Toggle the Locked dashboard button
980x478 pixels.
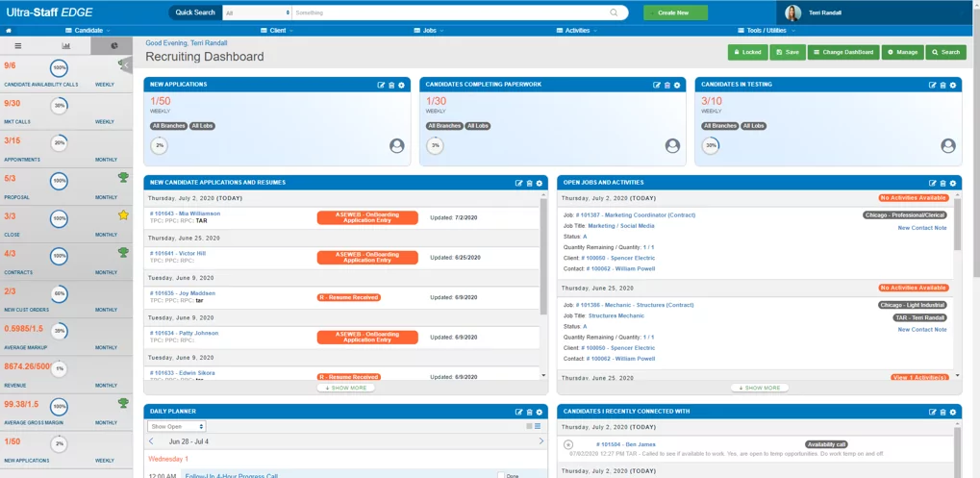click(747, 53)
